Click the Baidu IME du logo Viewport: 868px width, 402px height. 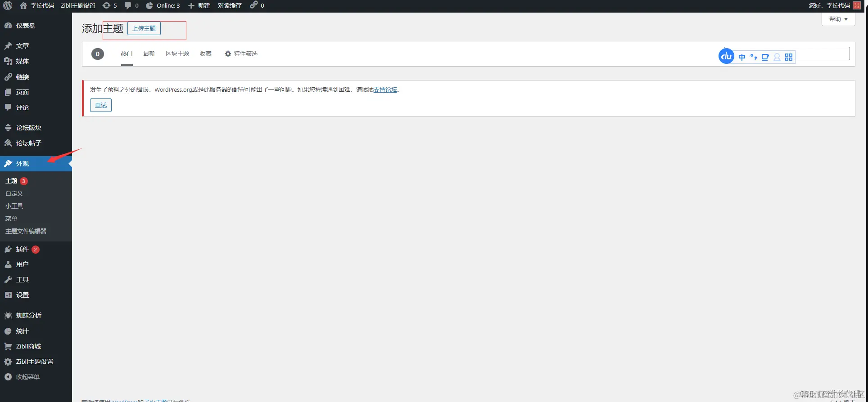[726, 56]
